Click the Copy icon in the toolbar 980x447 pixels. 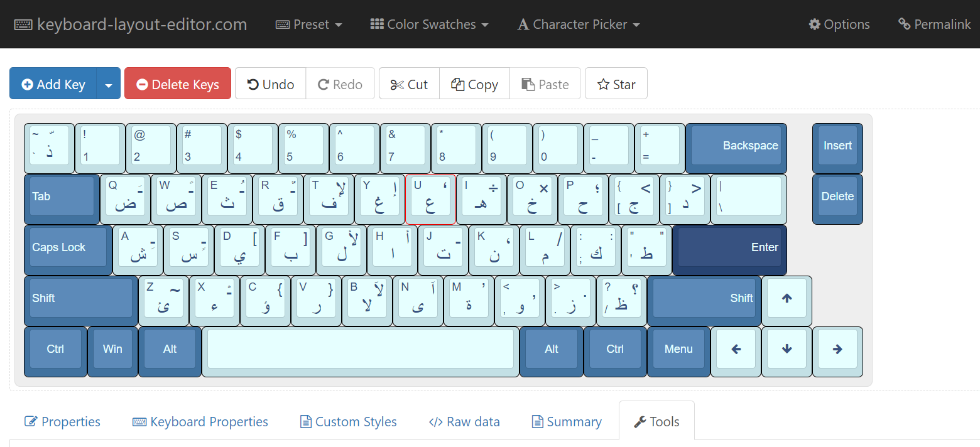458,83
